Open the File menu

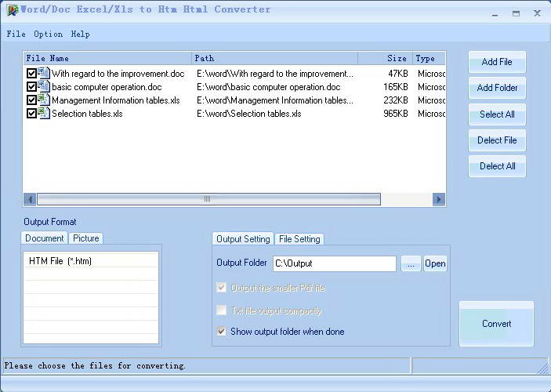[16, 34]
